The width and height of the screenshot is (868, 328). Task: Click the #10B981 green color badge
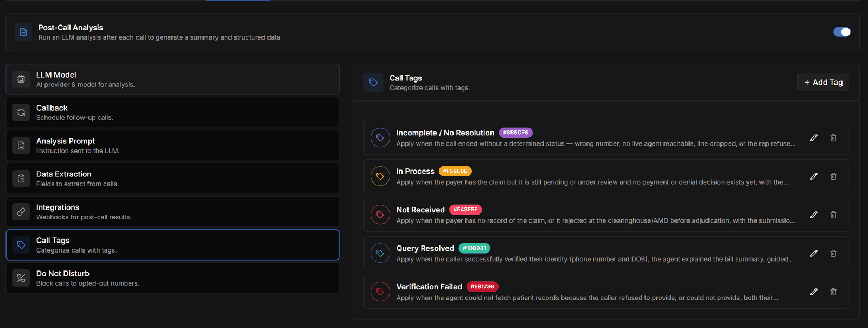[x=475, y=248]
